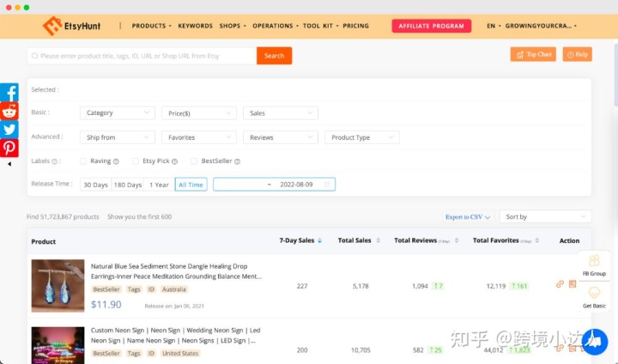Go to the KEYWORDS page
Screen dimensions: 618x364
(x=195, y=26)
